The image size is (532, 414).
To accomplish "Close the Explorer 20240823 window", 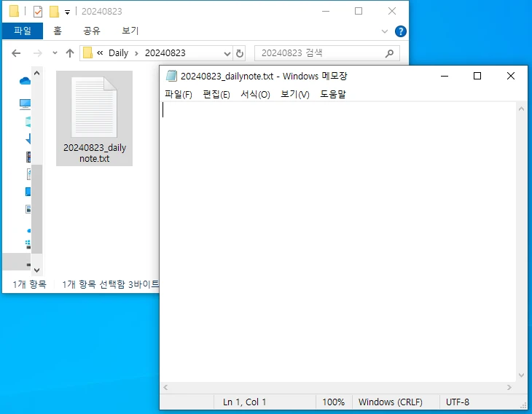I will tap(392, 11).
